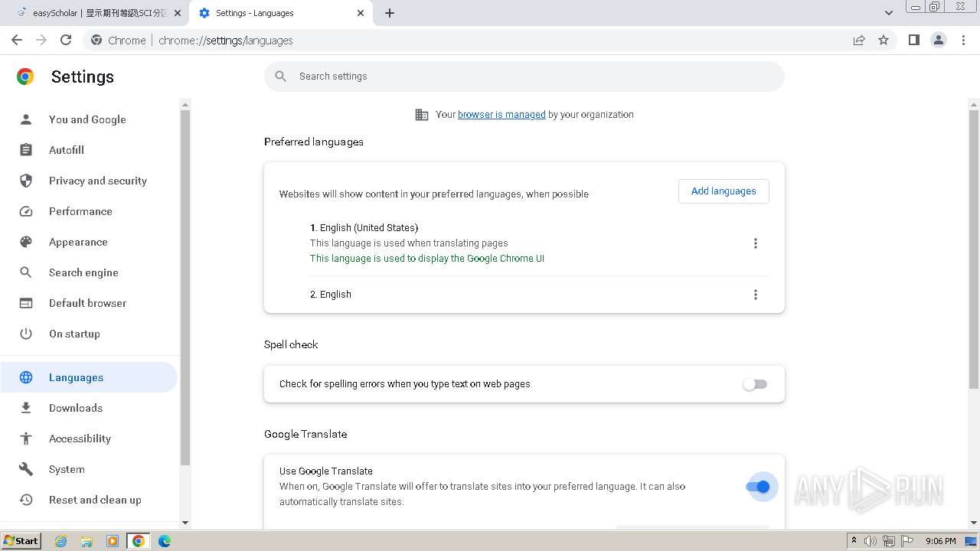
Task: Click the bookmark star icon
Action: (x=884, y=41)
